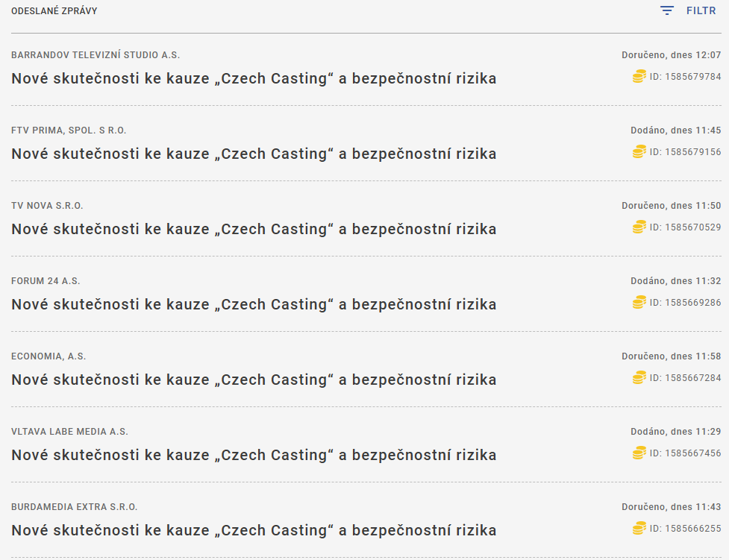Click delivery status 'Doručeno, dnes 12:07'
Viewport: 729px width, 560px height.
671,55
